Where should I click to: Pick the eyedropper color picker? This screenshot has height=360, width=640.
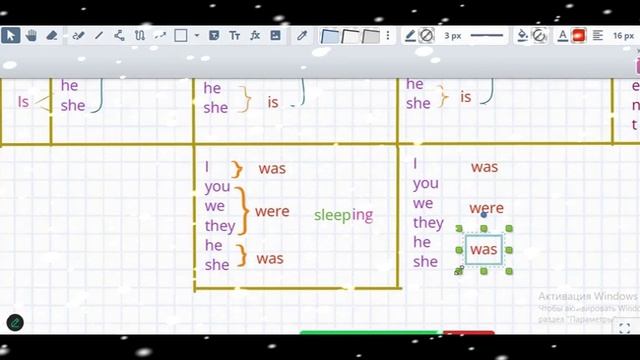click(302, 36)
